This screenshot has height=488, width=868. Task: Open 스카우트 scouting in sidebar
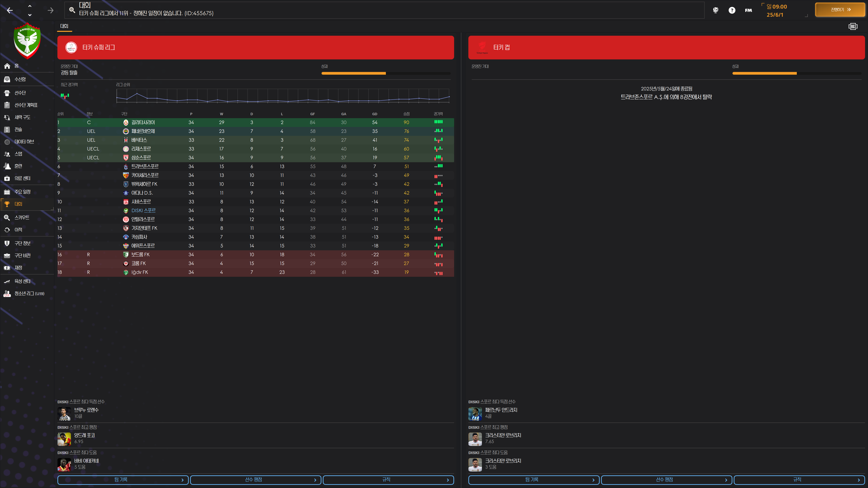click(x=21, y=218)
